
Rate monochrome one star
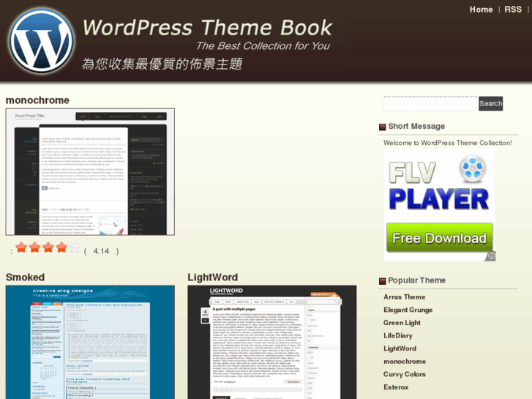click(21, 247)
